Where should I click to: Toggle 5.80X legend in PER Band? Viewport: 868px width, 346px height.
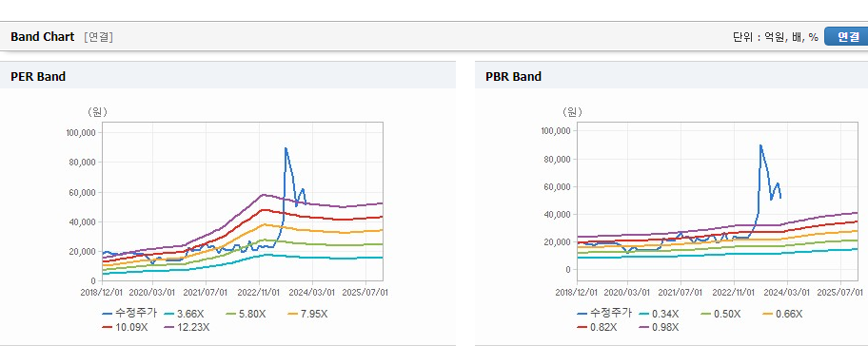pos(247,314)
